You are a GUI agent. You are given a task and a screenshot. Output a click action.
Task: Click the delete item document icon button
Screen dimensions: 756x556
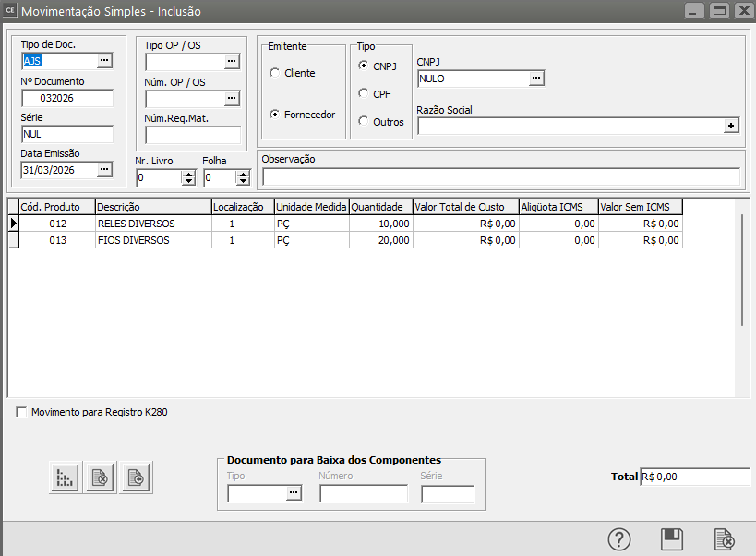(100, 477)
